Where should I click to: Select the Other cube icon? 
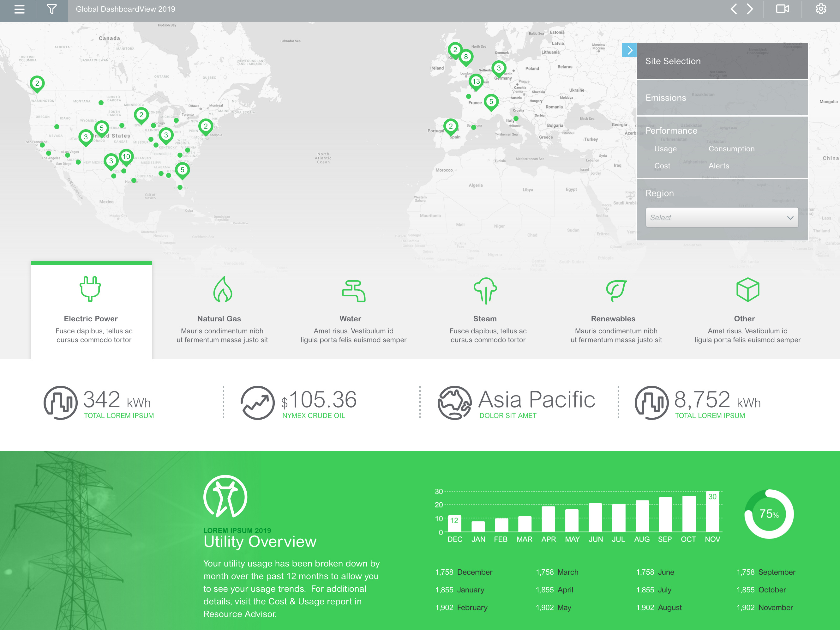(x=747, y=289)
